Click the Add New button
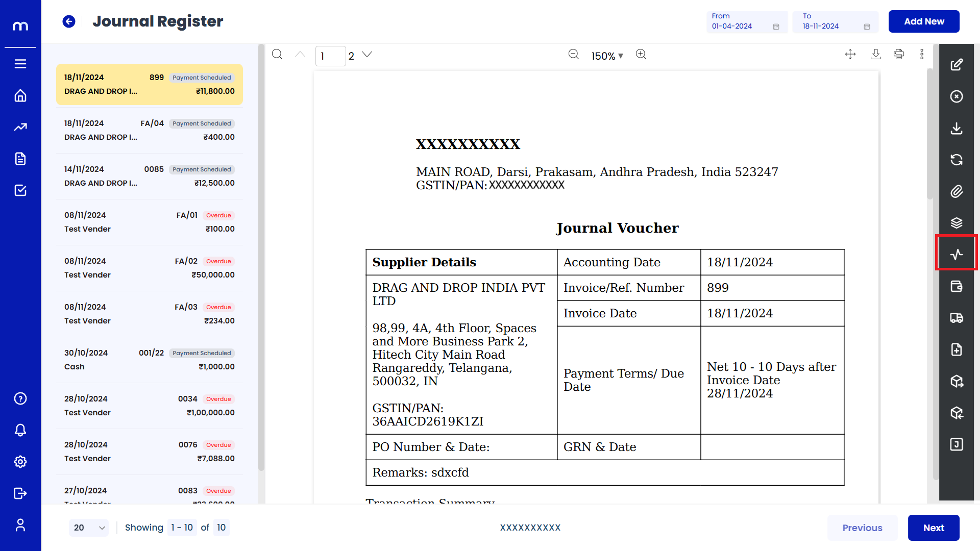The height and width of the screenshot is (551, 980). (924, 21)
